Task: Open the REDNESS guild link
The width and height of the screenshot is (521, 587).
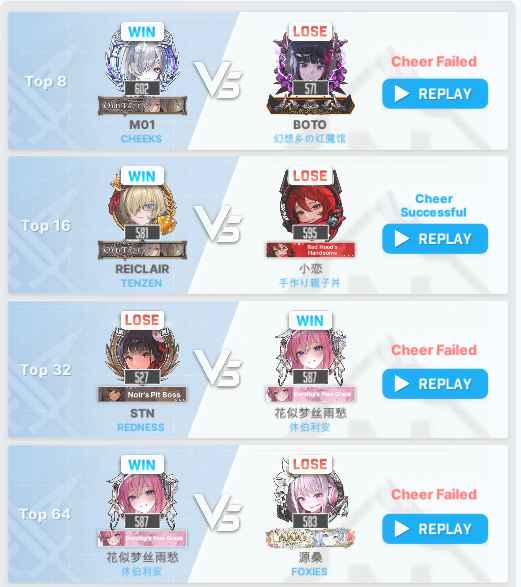Action: click(141, 427)
